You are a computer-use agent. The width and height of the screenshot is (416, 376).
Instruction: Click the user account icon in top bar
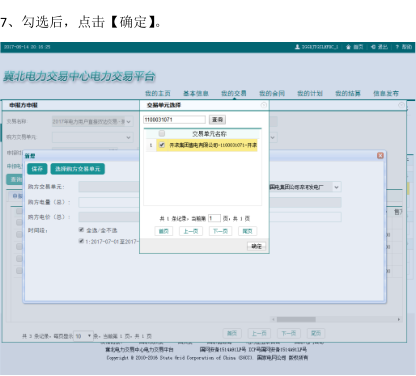point(297,47)
